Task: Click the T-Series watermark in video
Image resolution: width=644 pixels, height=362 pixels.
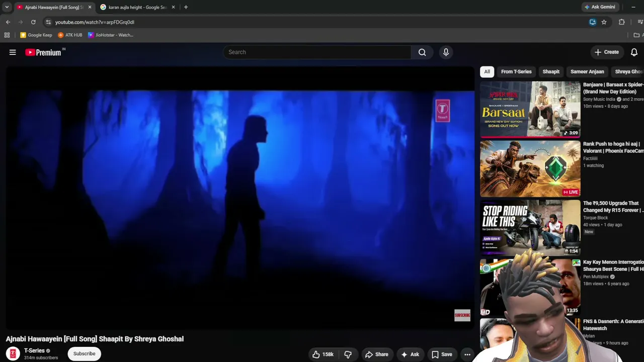Action: click(443, 111)
